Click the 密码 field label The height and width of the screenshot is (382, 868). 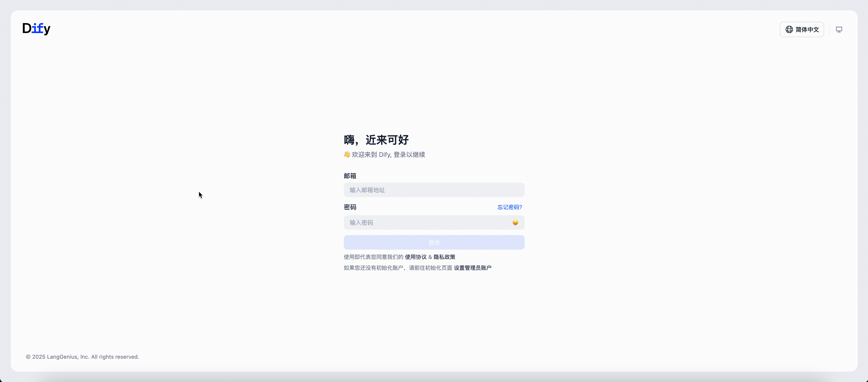point(350,207)
